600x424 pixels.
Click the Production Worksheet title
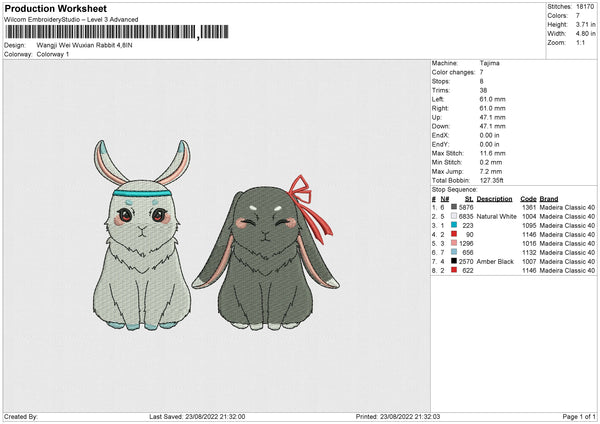(x=55, y=8)
